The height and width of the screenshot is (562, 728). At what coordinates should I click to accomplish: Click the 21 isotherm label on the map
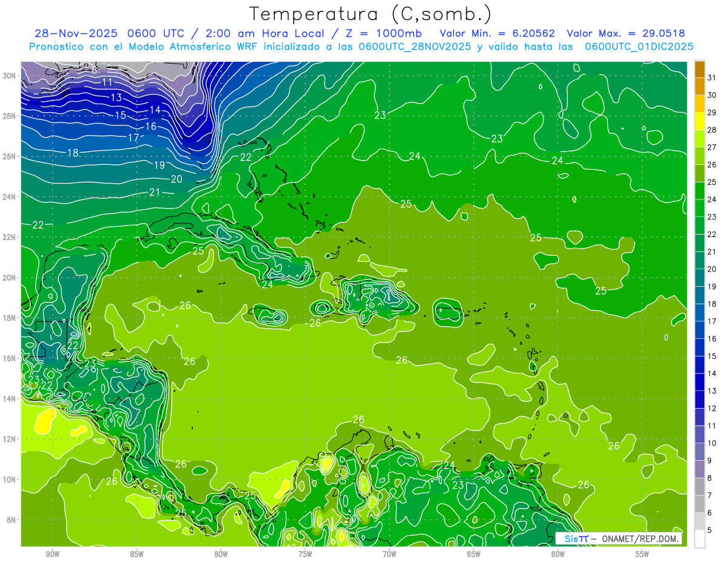click(155, 192)
